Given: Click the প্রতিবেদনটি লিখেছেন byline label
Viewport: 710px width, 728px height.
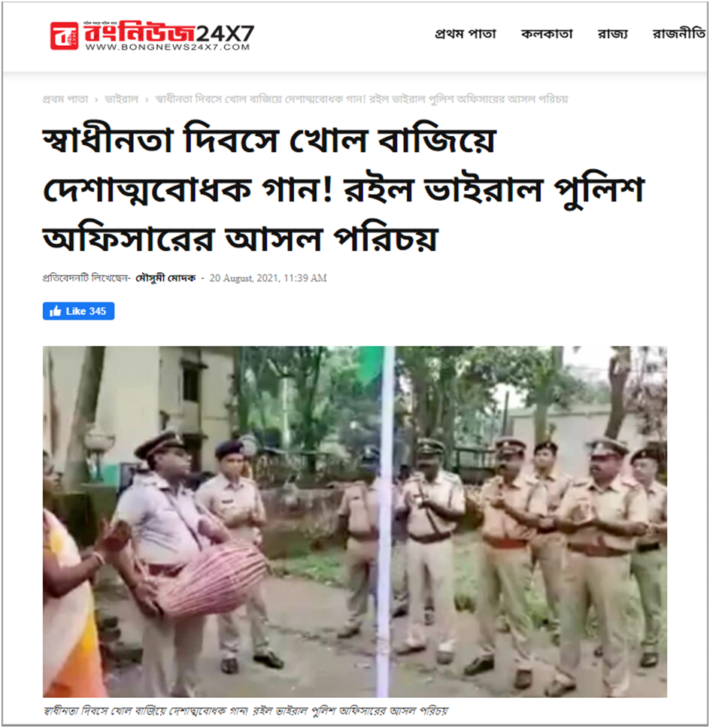Looking at the screenshot, I should 86,278.
